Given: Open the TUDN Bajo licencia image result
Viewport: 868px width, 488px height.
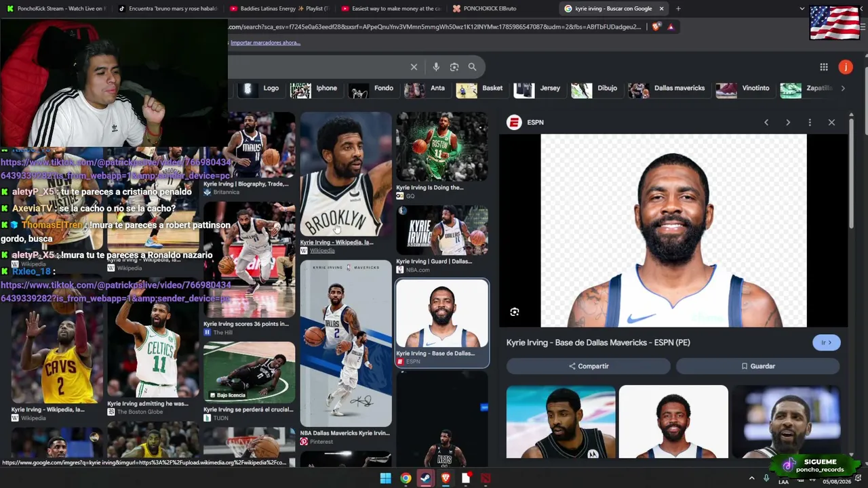Looking at the screenshot, I should (x=250, y=373).
